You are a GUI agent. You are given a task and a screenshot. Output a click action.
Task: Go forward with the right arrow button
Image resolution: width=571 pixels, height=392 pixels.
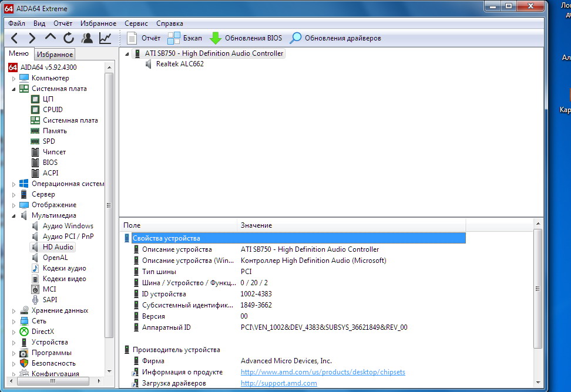32,38
